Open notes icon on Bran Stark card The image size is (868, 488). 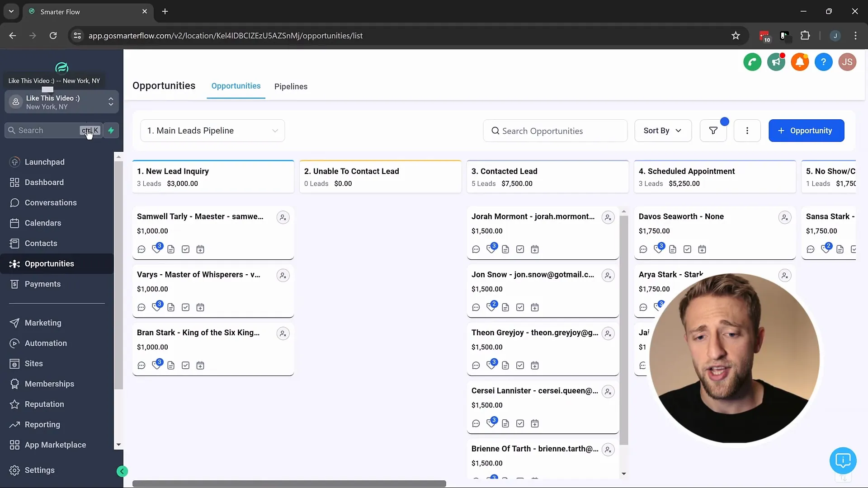pyautogui.click(x=171, y=366)
